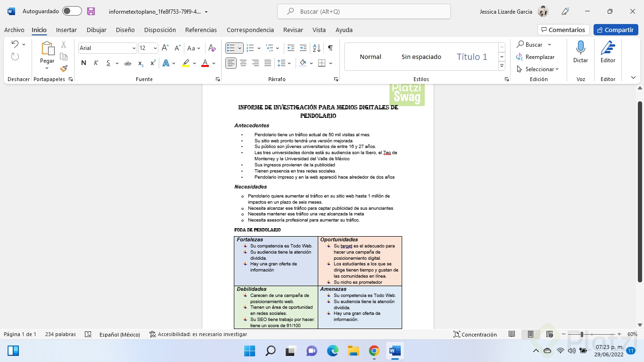The width and height of the screenshot is (644, 362).
Task: Clear all formatting from the selection
Action: point(212,48)
